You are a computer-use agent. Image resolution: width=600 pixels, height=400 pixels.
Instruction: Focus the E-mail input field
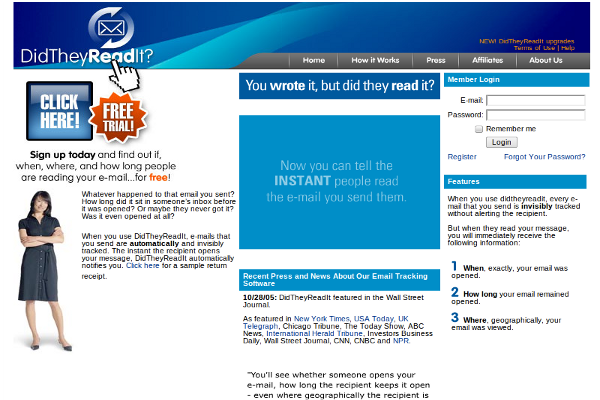pos(536,100)
